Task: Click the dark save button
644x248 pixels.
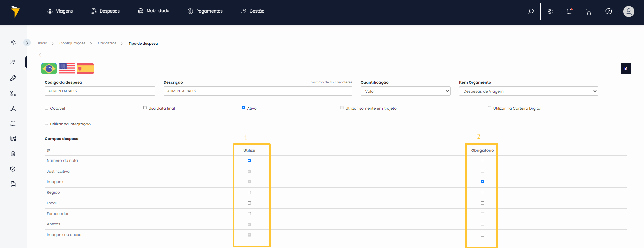Action: click(626, 69)
